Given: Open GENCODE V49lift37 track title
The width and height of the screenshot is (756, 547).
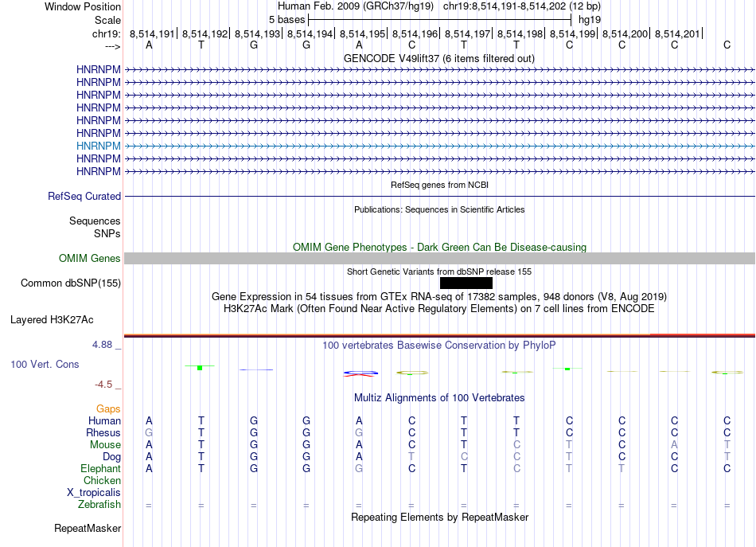Looking at the screenshot, I should (439, 58).
